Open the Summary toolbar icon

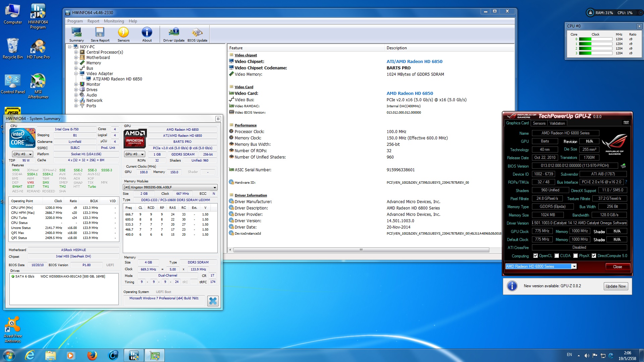(x=76, y=34)
